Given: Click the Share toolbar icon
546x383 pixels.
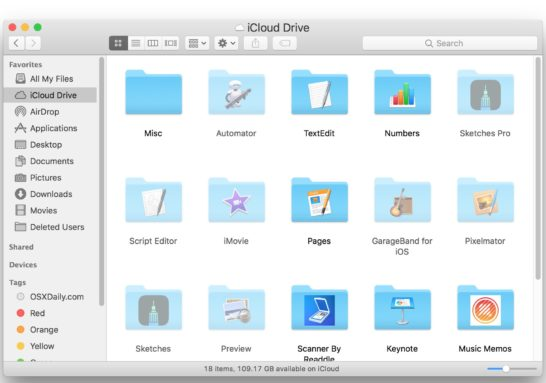Looking at the screenshot, I should point(255,43).
